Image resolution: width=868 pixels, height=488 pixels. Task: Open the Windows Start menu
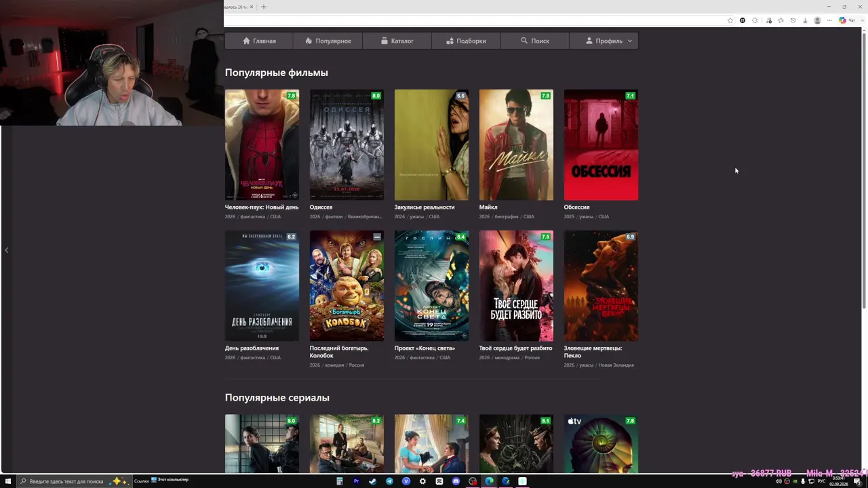click(8, 481)
